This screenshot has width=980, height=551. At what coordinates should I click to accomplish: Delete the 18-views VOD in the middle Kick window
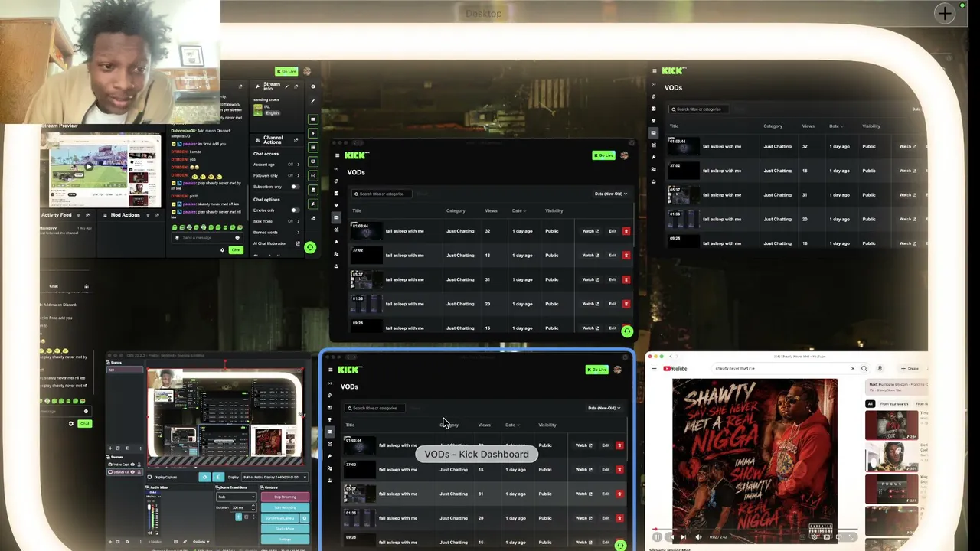(626, 256)
